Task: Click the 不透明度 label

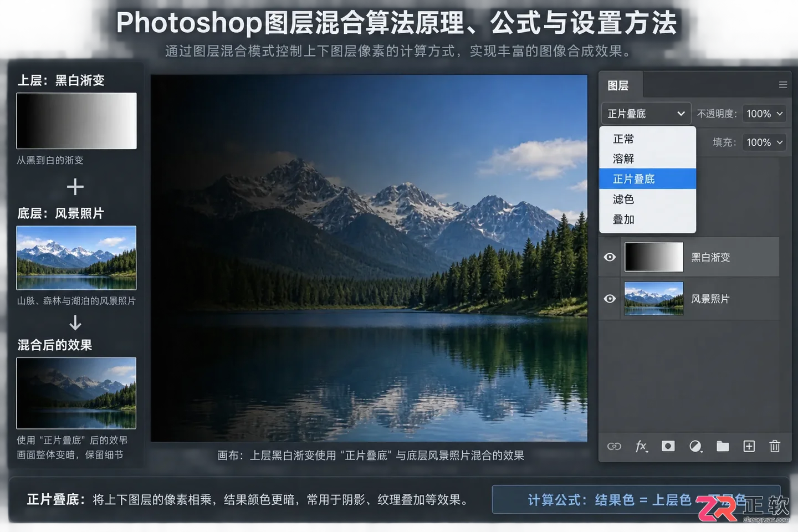Action: tap(717, 114)
